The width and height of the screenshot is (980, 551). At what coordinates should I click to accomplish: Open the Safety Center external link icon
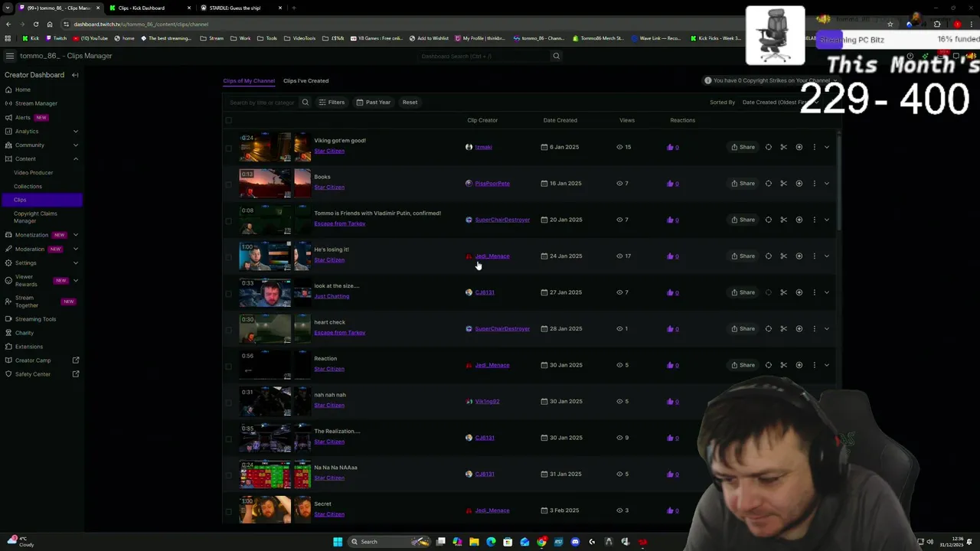click(76, 374)
